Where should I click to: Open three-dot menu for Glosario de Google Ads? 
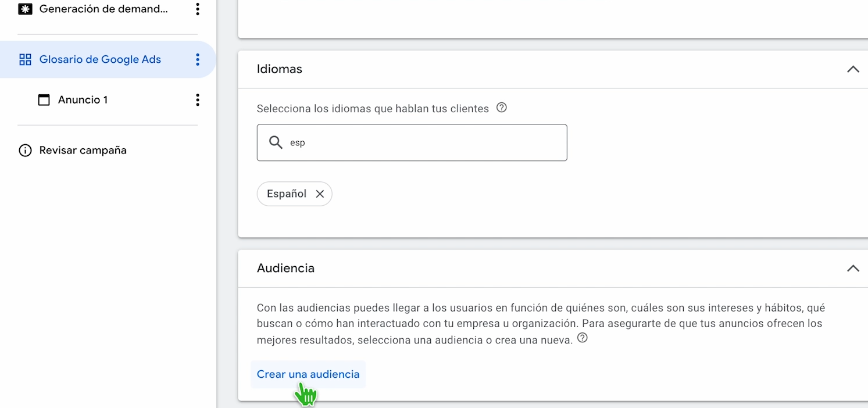(x=198, y=59)
